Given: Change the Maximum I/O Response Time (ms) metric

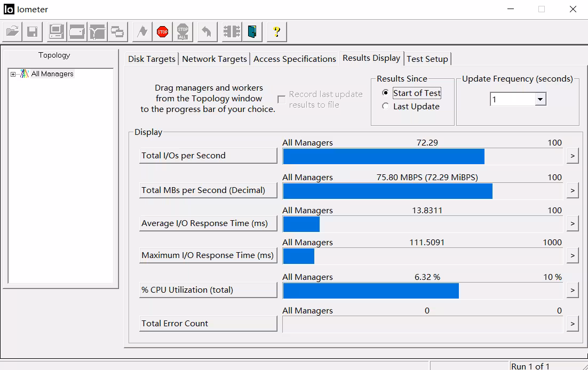Looking at the screenshot, I should pos(208,255).
